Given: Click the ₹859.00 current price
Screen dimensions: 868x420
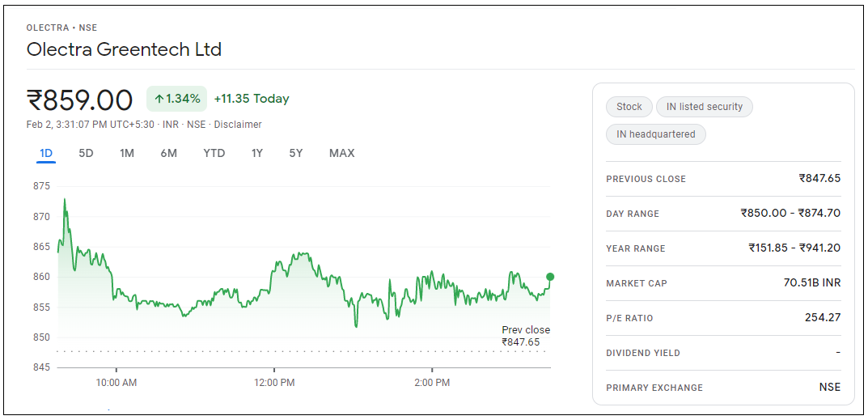Looking at the screenshot, I should (x=80, y=100).
